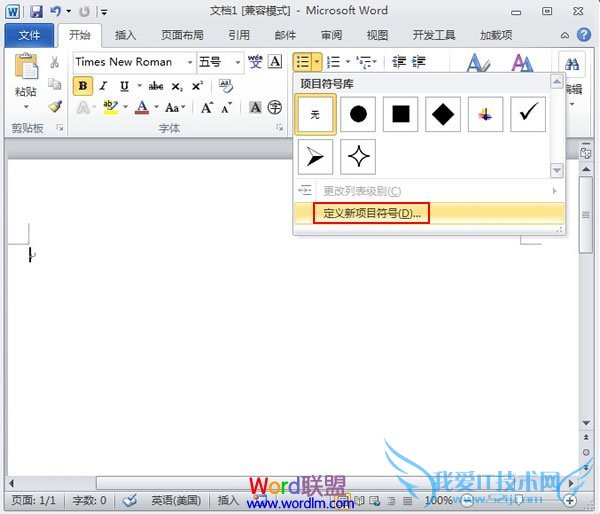
Task: Select the checkmark bullet symbol
Action: point(528,115)
